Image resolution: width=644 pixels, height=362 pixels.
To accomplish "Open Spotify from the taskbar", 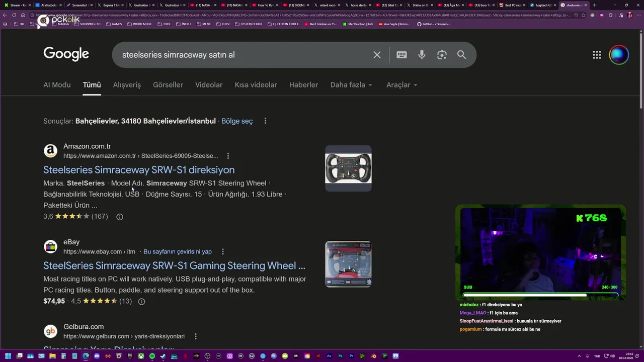I will (152, 356).
